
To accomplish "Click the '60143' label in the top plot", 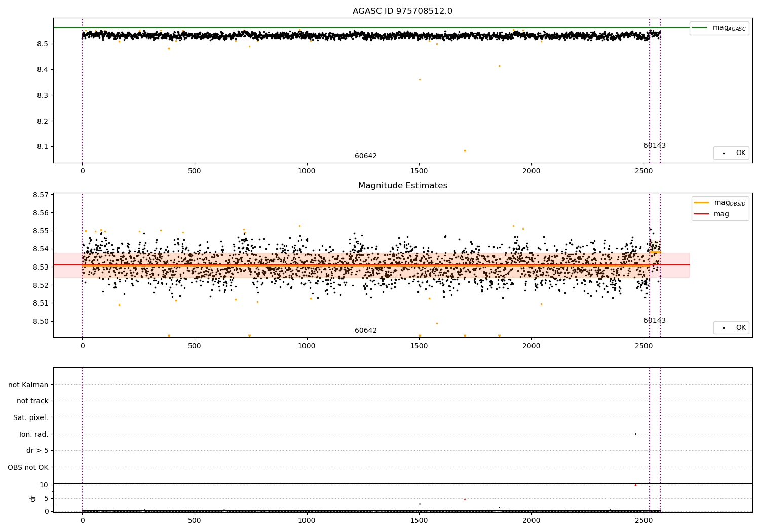I will tap(655, 146).
